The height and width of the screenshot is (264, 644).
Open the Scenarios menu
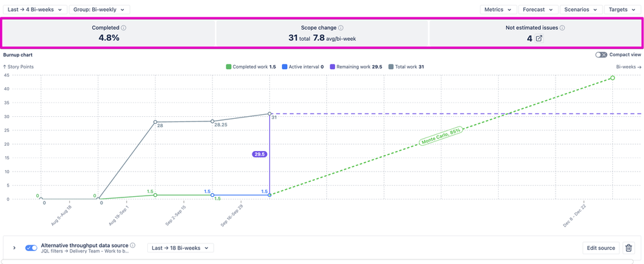581,10
